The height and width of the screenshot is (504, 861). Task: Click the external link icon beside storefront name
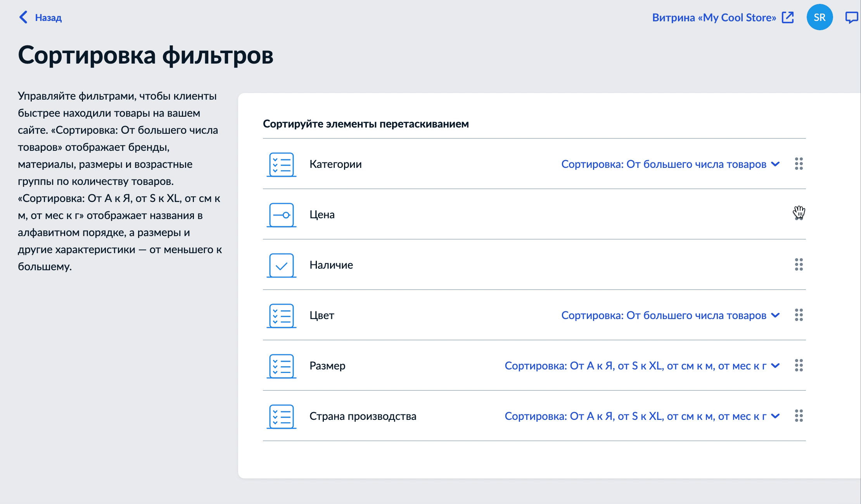788,17
